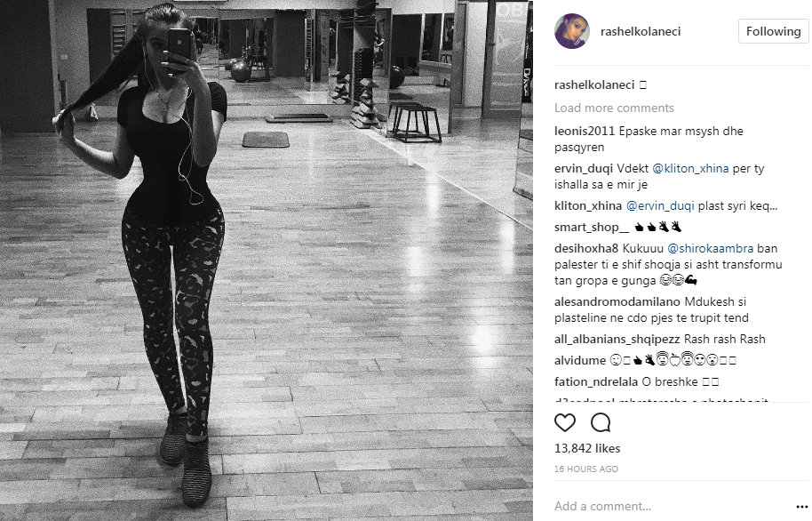Open smart_shop__ commenter profile
This screenshot has height=521, width=812.
click(x=592, y=227)
